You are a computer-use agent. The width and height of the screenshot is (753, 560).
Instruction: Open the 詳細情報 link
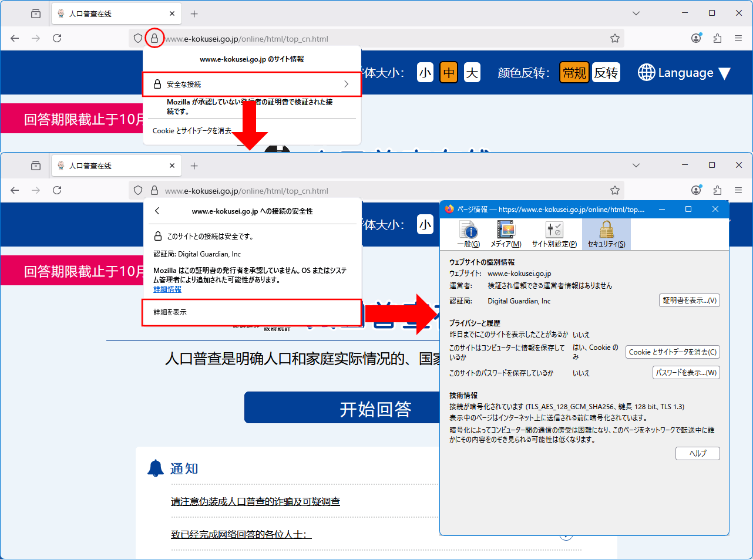coord(167,289)
